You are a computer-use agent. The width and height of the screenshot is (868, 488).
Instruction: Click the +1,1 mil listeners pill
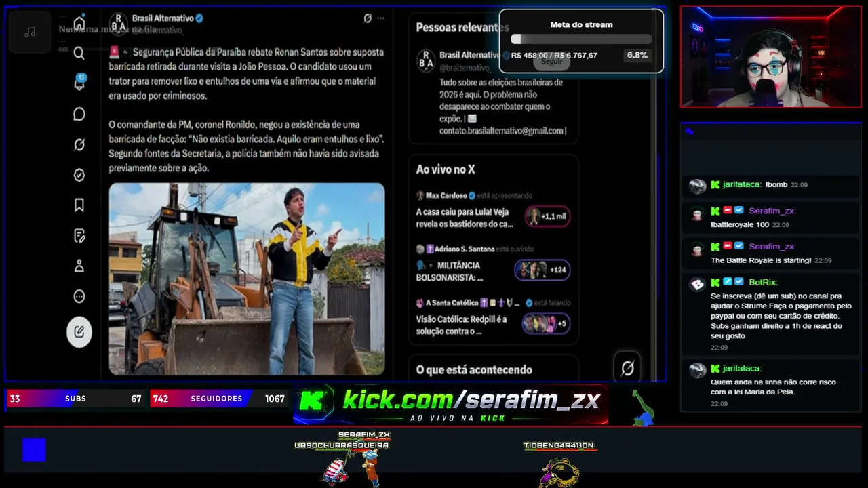pyautogui.click(x=548, y=216)
